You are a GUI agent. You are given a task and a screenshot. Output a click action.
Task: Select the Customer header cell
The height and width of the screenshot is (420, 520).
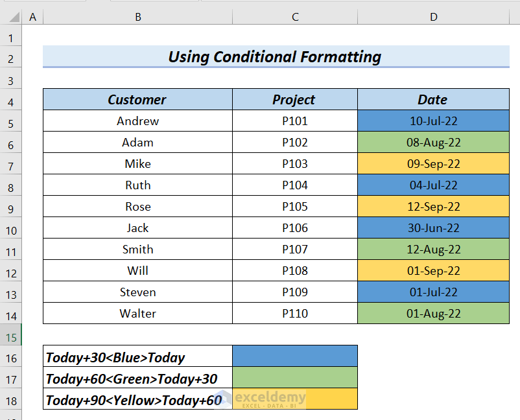tap(137, 100)
